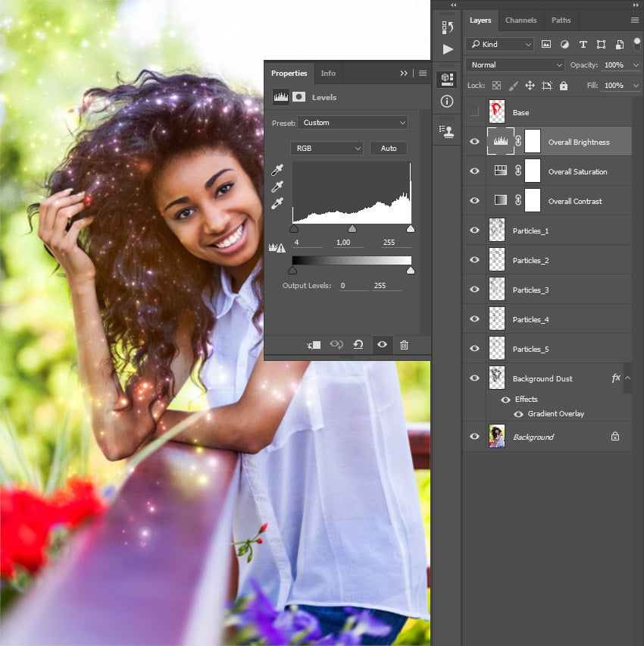The height and width of the screenshot is (646, 644).
Task: Click the delete adjustment layer trash icon
Action: (x=404, y=345)
